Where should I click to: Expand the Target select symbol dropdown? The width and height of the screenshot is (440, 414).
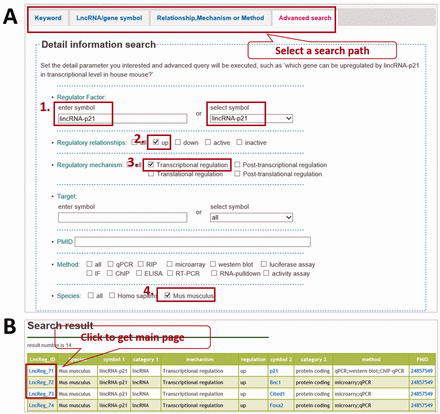pyautogui.click(x=251, y=217)
